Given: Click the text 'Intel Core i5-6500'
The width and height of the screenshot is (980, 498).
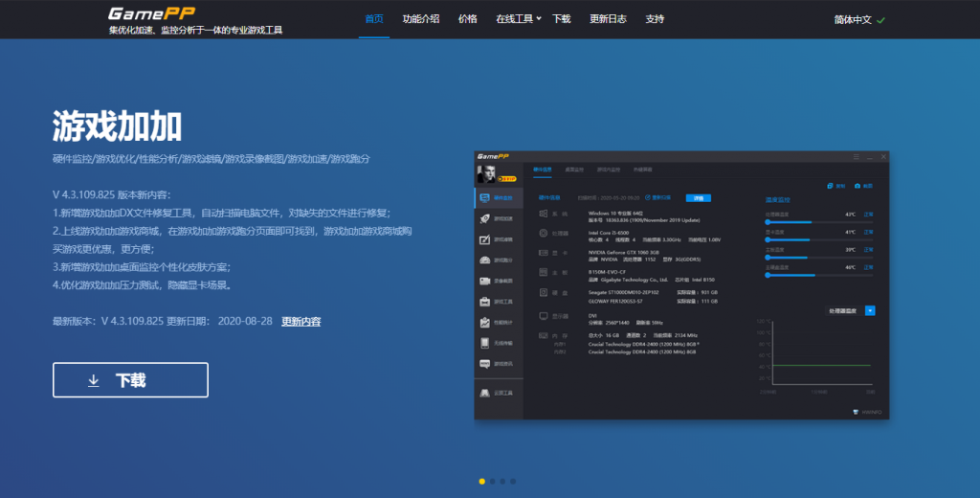Looking at the screenshot, I should (608, 233).
